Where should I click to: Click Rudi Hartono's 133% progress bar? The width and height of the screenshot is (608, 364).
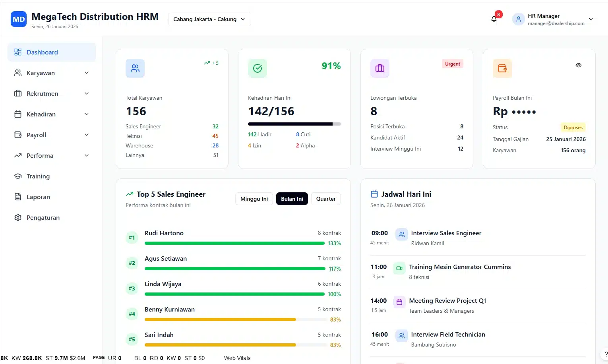click(x=234, y=243)
